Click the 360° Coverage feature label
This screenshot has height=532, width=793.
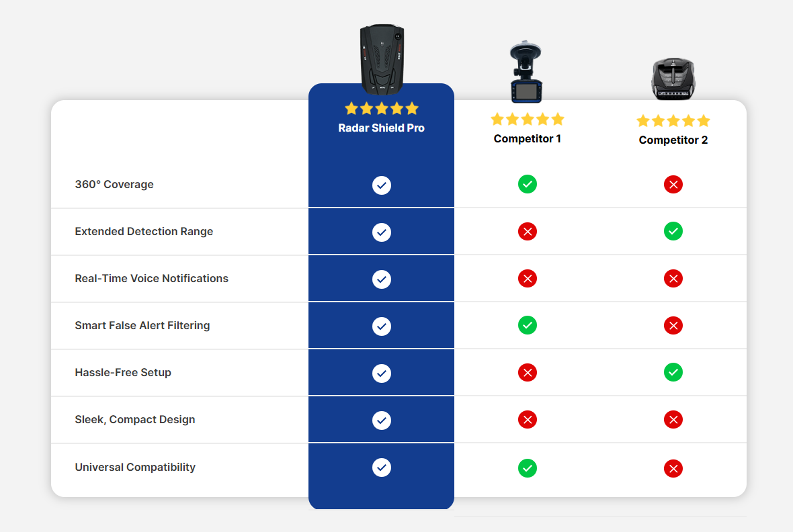click(114, 185)
